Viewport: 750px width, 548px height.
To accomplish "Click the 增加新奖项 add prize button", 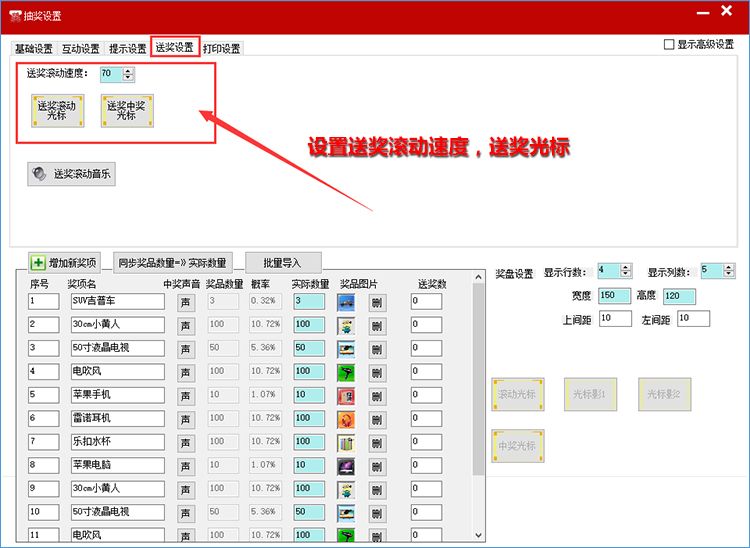I will [x=65, y=263].
